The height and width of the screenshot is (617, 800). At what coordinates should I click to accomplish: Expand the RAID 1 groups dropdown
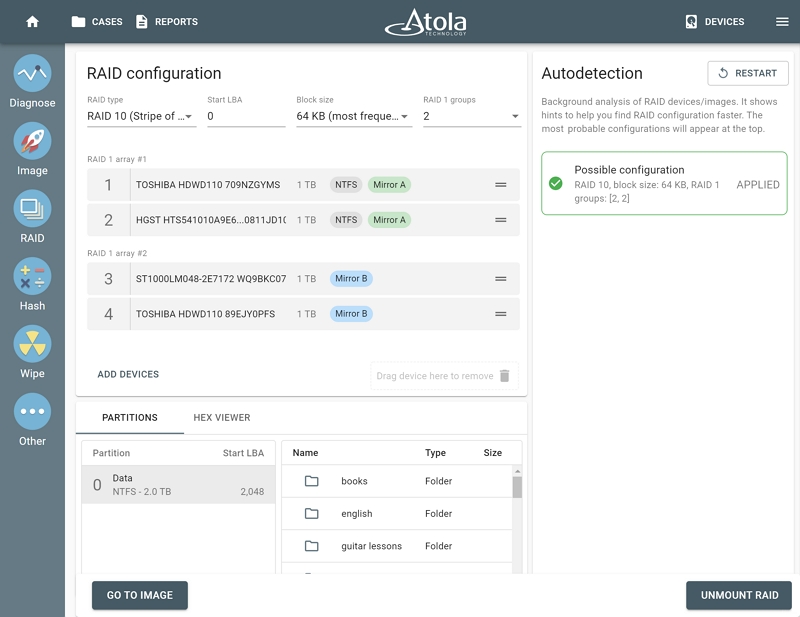click(x=472, y=116)
